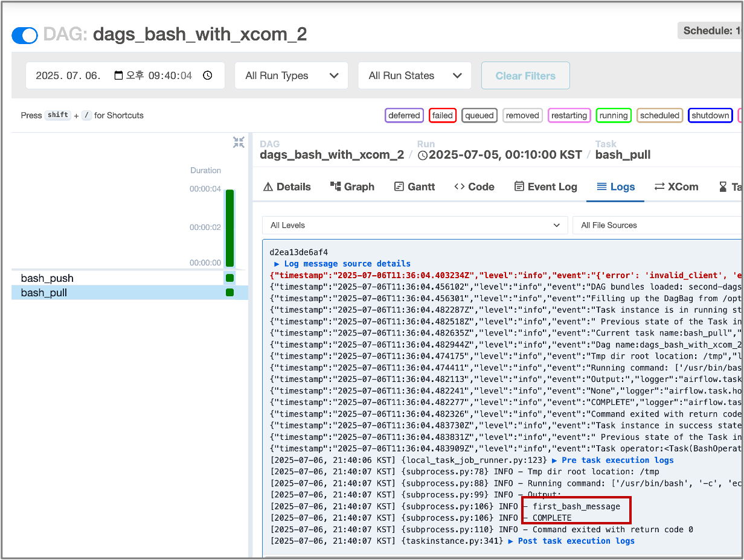
Task: Click the 'Filling up the DagBag' log line
Action: 505,298
